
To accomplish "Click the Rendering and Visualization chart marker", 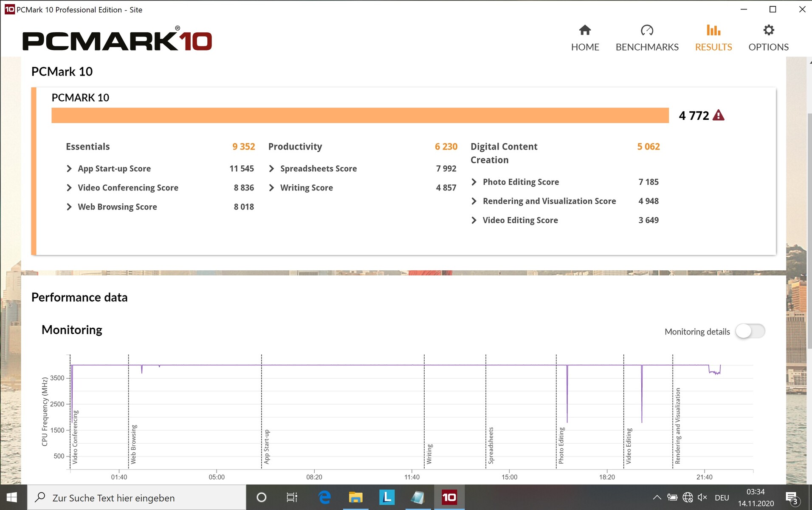I will pyautogui.click(x=678, y=426).
